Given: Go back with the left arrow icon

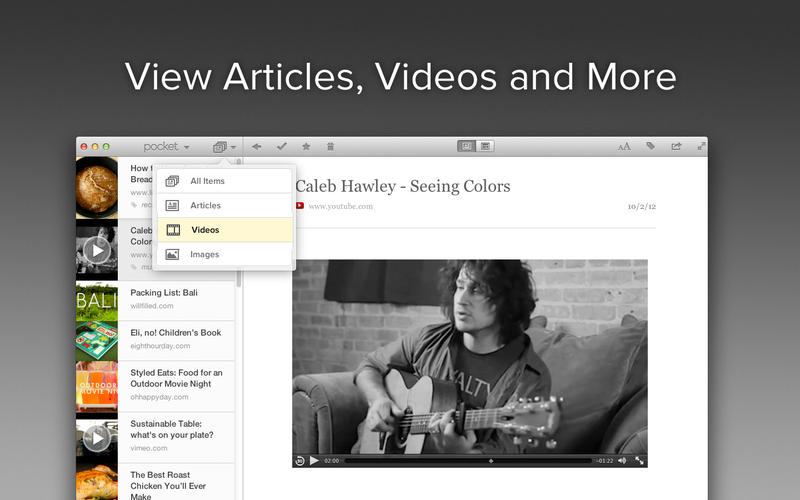Looking at the screenshot, I should click(256, 146).
